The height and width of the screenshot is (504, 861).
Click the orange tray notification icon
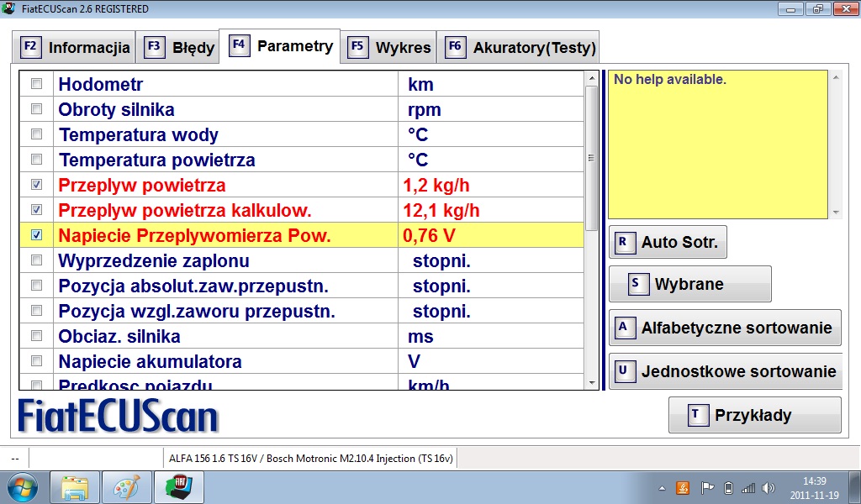[x=683, y=487]
